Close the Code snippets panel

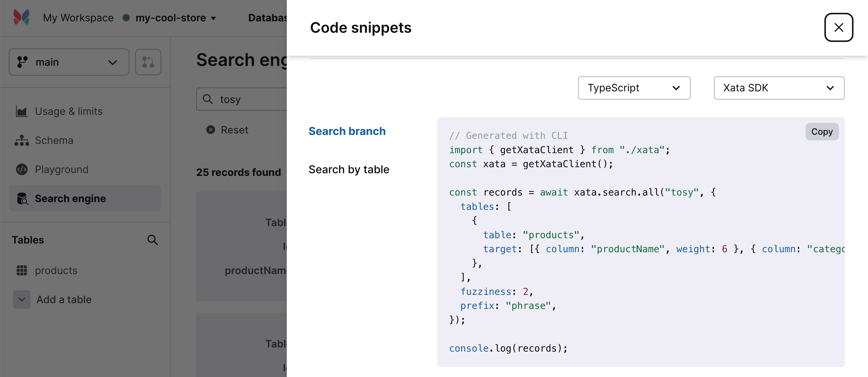click(838, 27)
